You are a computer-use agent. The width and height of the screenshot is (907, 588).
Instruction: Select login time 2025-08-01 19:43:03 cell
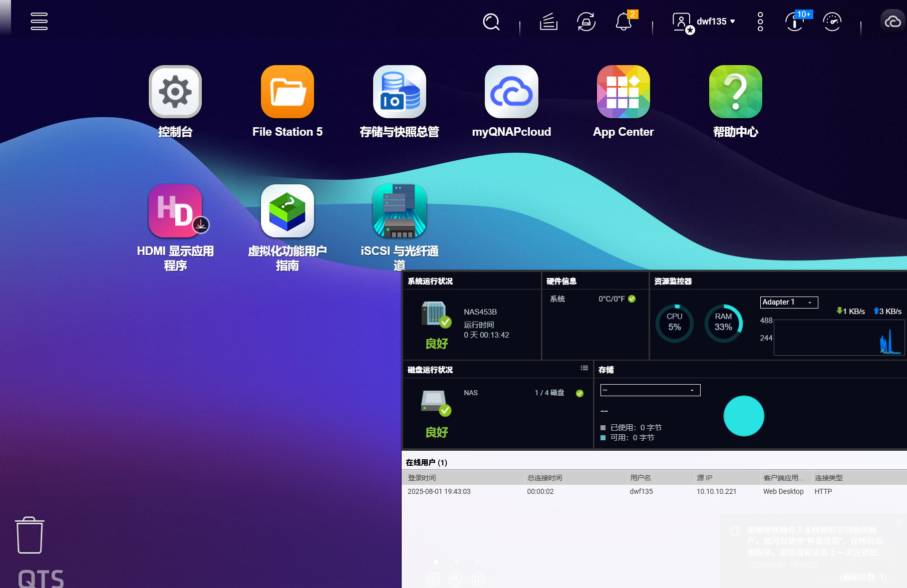pyautogui.click(x=439, y=491)
